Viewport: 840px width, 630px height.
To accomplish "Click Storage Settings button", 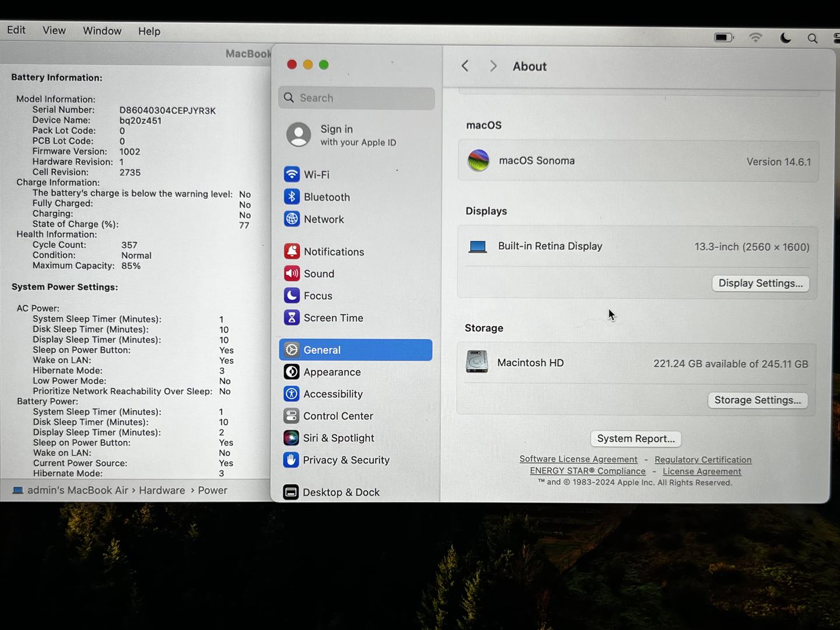I will pyautogui.click(x=758, y=400).
